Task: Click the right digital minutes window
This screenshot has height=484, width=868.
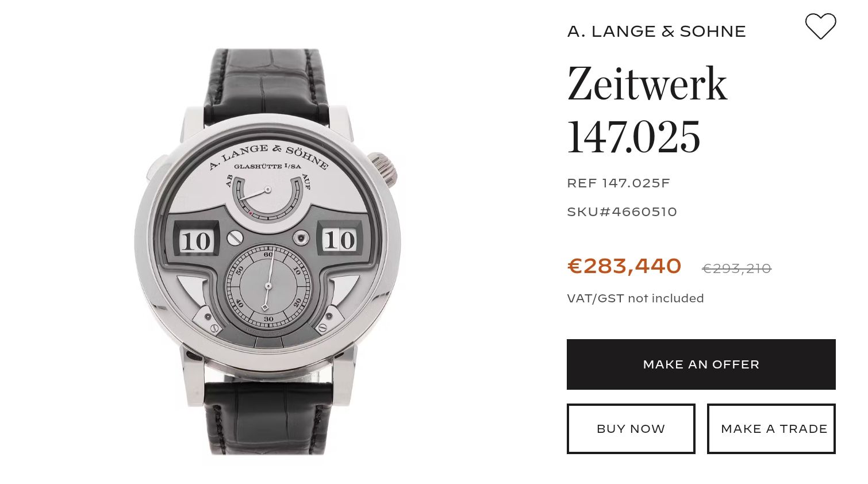Action: pos(339,240)
